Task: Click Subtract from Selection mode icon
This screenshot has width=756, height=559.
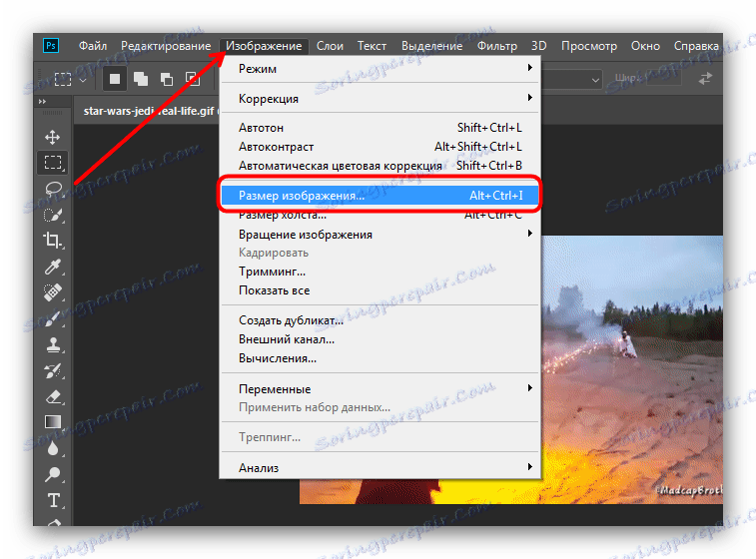Action: (167, 79)
